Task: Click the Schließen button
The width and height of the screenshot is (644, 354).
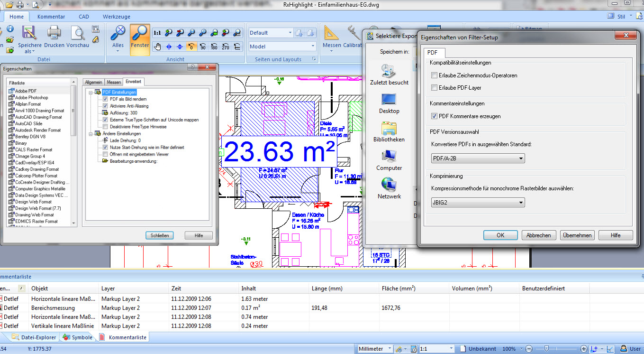Action: 160,235
